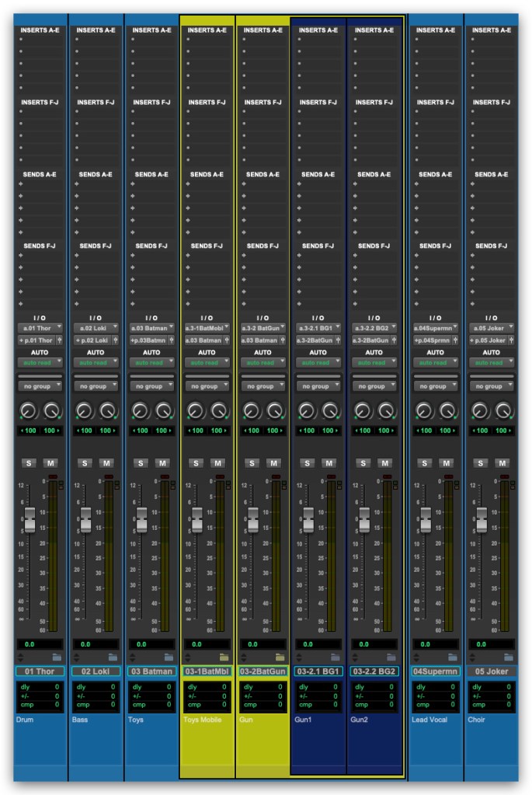Viewport: 532px width, 795px height.
Task: Select the 03 Batman track name button
Action: pos(151,671)
